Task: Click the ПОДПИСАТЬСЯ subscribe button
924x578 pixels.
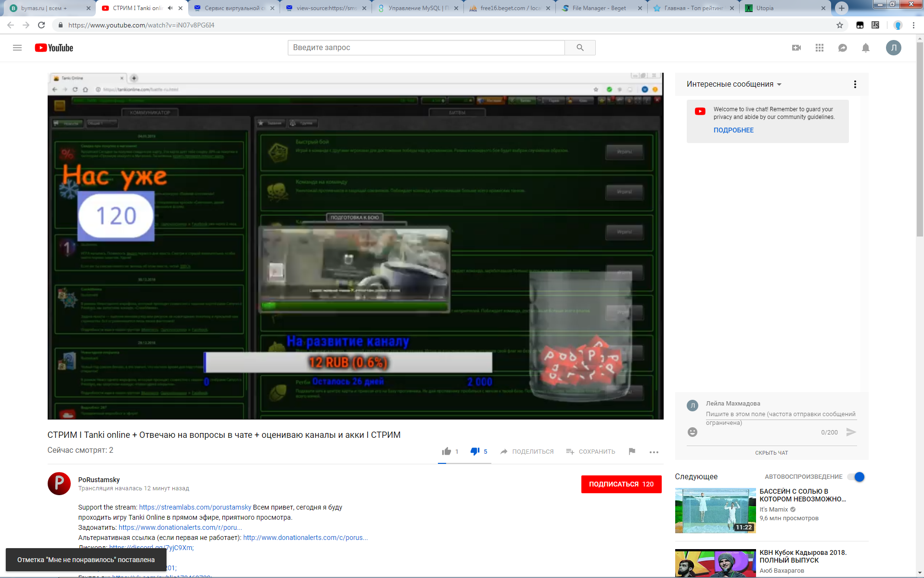Action: coord(621,484)
